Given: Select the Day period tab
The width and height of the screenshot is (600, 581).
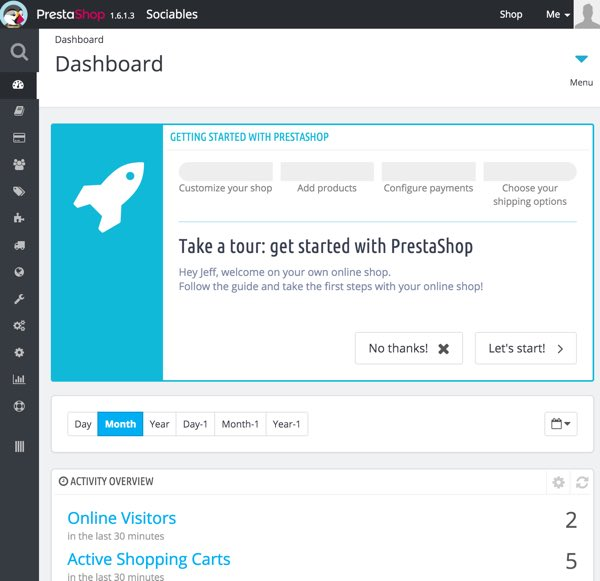Looking at the screenshot, I should [x=83, y=424].
